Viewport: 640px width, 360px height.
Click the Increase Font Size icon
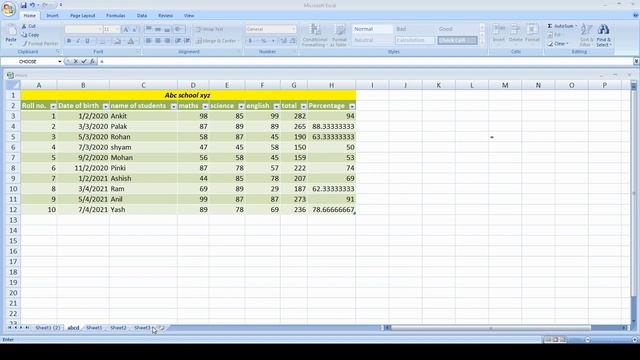point(126,29)
